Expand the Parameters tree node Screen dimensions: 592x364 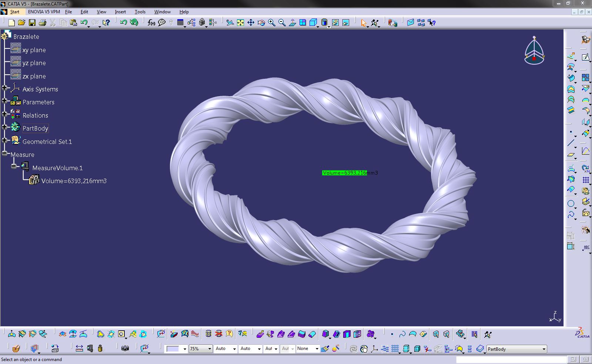[x=4, y=101]
